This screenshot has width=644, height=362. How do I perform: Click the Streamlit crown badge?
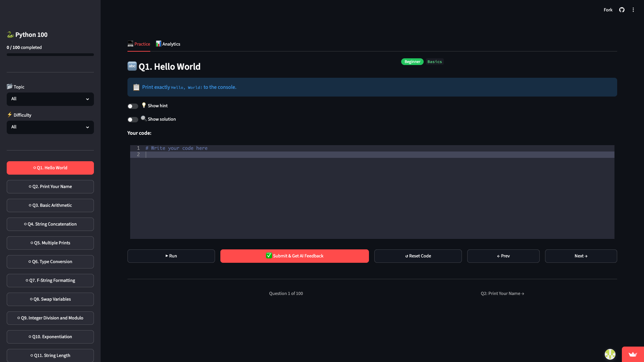click(x=633, y=354)
